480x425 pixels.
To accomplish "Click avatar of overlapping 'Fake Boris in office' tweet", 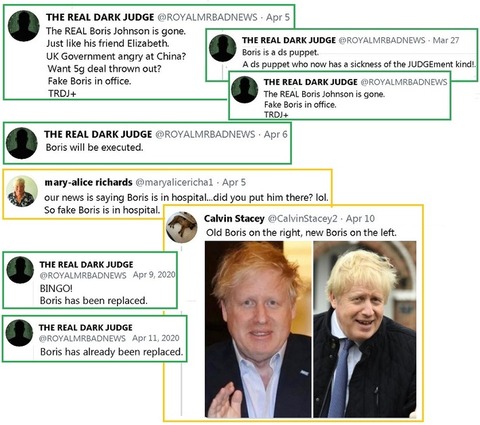I will coord(245,90).
